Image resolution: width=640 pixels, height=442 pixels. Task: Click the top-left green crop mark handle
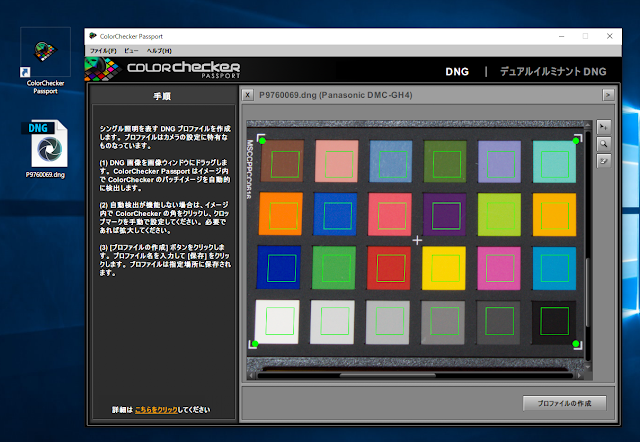pos(262,140)
